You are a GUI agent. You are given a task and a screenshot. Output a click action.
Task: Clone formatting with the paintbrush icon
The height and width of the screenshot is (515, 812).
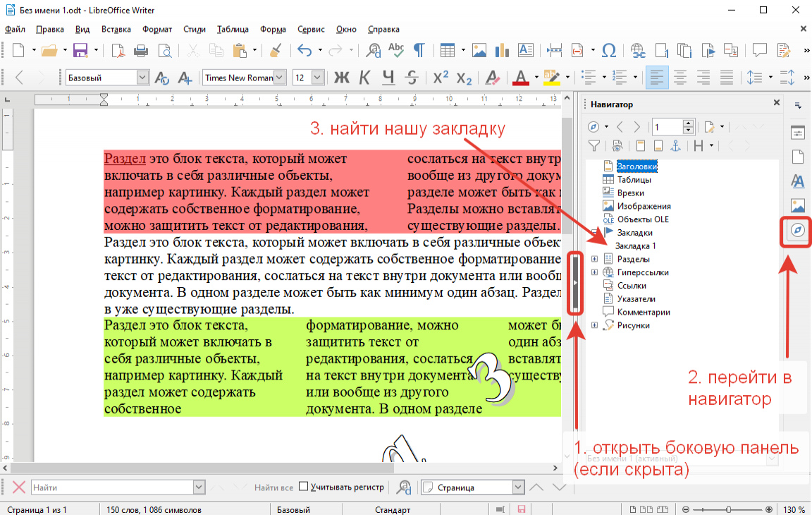276,50
